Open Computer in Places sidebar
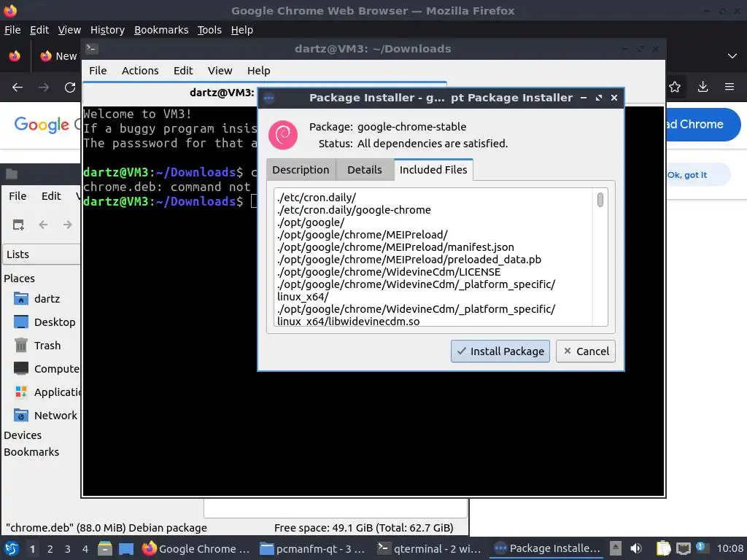 tap(47, 368)
